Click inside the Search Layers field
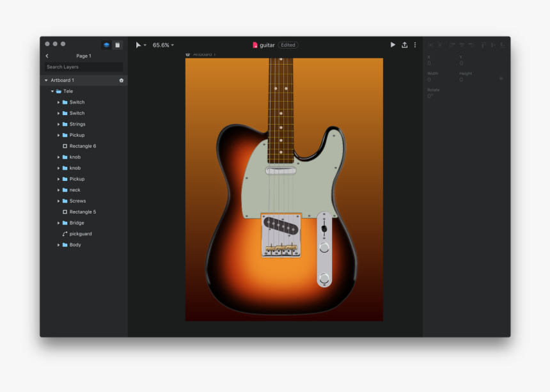The image size is (550, 392). pos(83,67)
